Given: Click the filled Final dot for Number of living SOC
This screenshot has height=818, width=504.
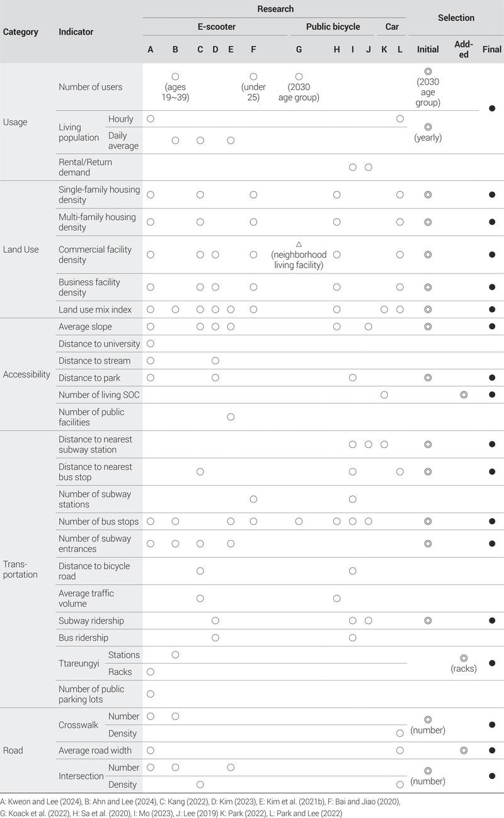Looking at the screenshot, I should click(x=491, y=395).
